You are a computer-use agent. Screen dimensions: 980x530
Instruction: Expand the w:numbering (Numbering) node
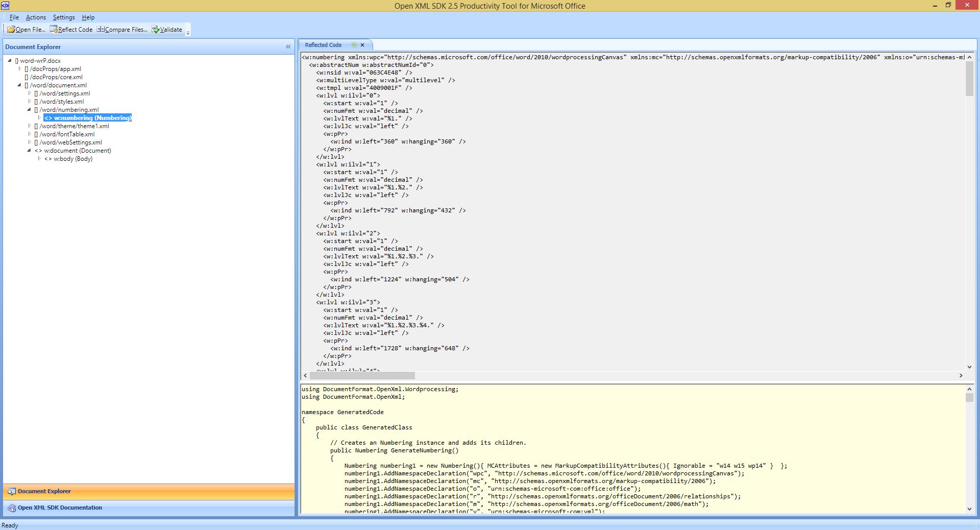click(x=39, y=117)
